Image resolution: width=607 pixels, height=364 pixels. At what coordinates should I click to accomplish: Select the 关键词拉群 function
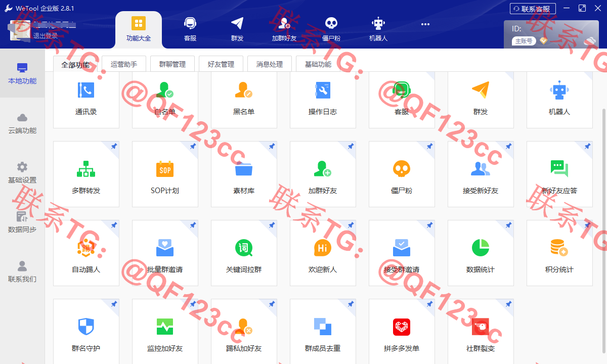coord(244,253)
